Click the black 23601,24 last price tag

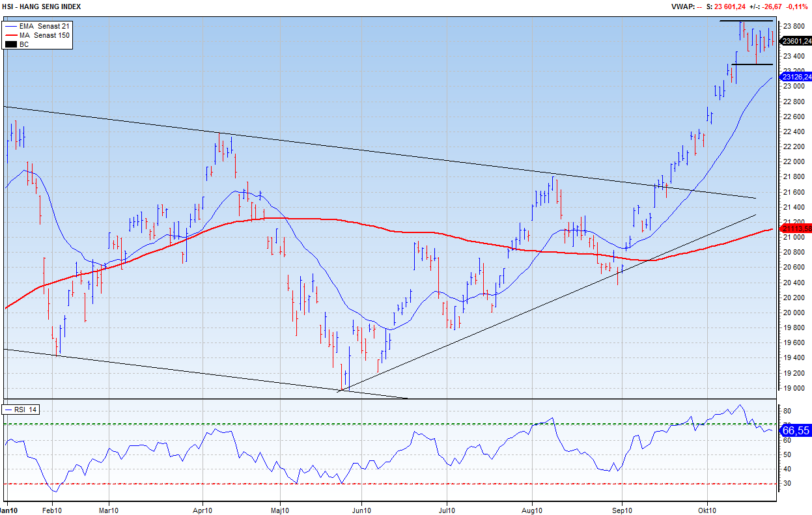(x=796, y=41)
